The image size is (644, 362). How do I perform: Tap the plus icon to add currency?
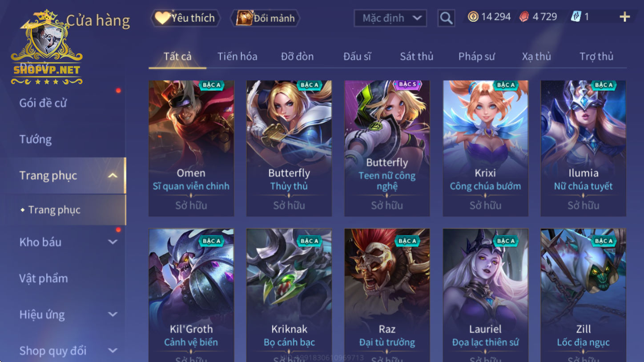625,17
